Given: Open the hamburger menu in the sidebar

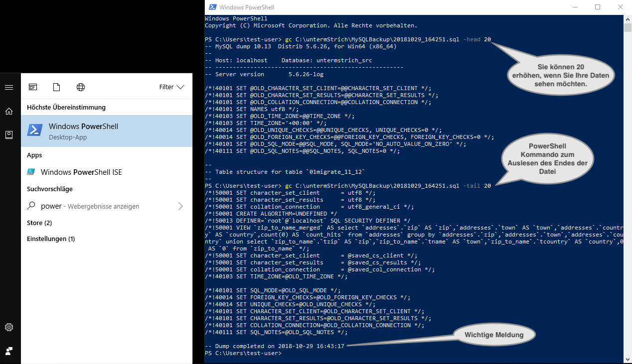Looking at the screenshot, I should (x=8, y=87).
